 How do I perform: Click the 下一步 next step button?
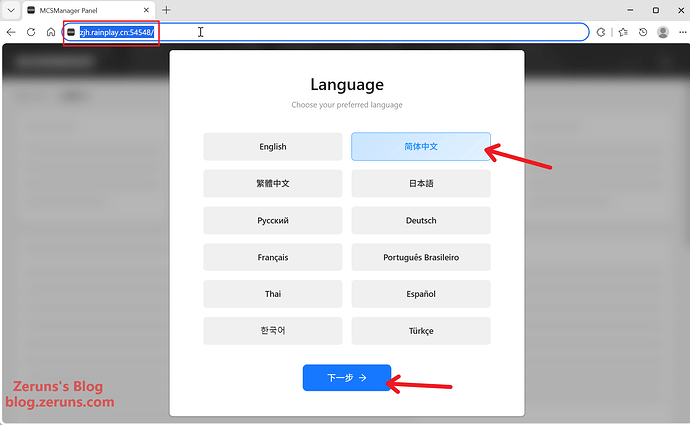click(x=347, y=377)
